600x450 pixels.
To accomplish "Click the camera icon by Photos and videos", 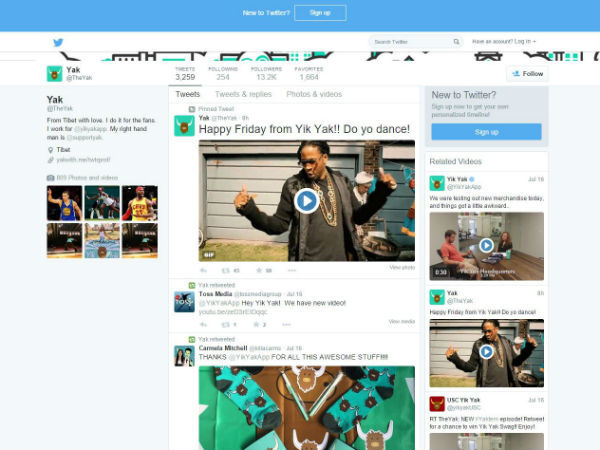I will (51, 178).
